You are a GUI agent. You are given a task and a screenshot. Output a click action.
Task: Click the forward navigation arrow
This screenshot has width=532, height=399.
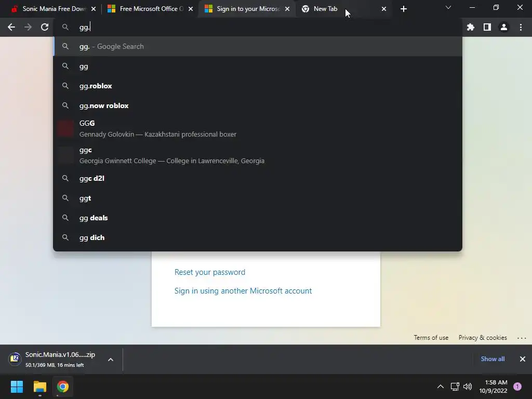pyautogui.click(x=28, y=27)
